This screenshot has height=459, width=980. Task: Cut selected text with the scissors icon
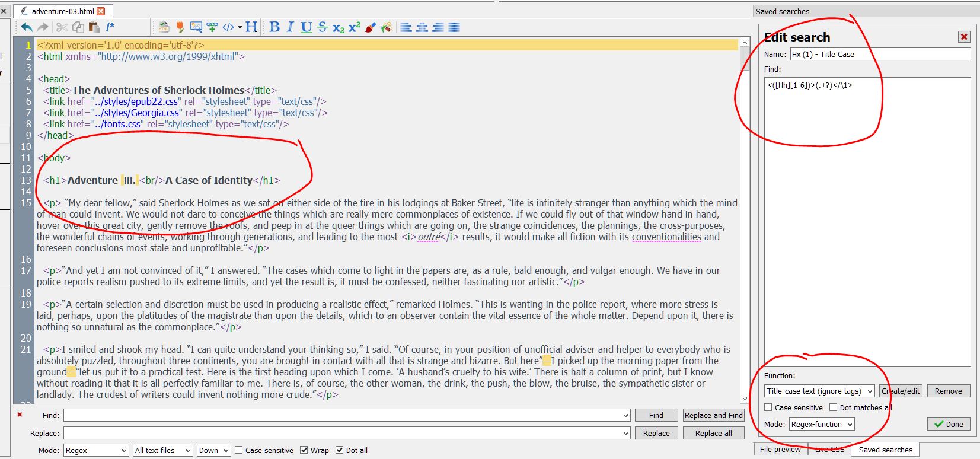click(62, 27)
